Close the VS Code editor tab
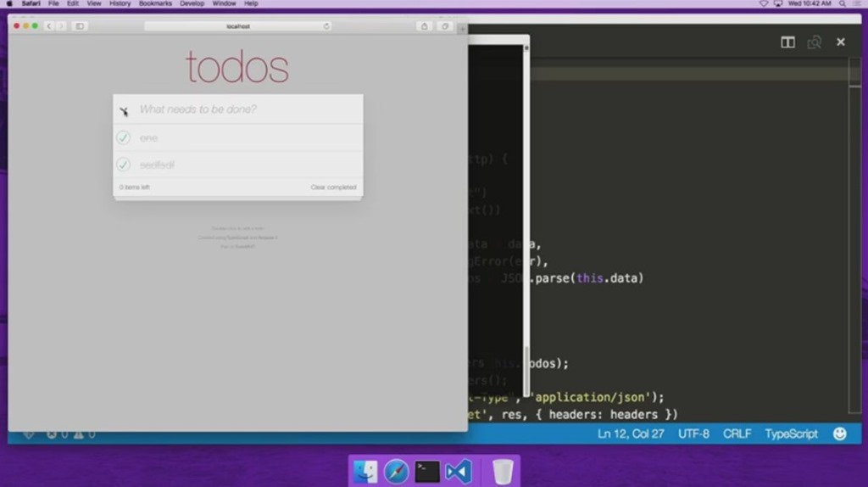868x487 pixels. click(840, 42)
